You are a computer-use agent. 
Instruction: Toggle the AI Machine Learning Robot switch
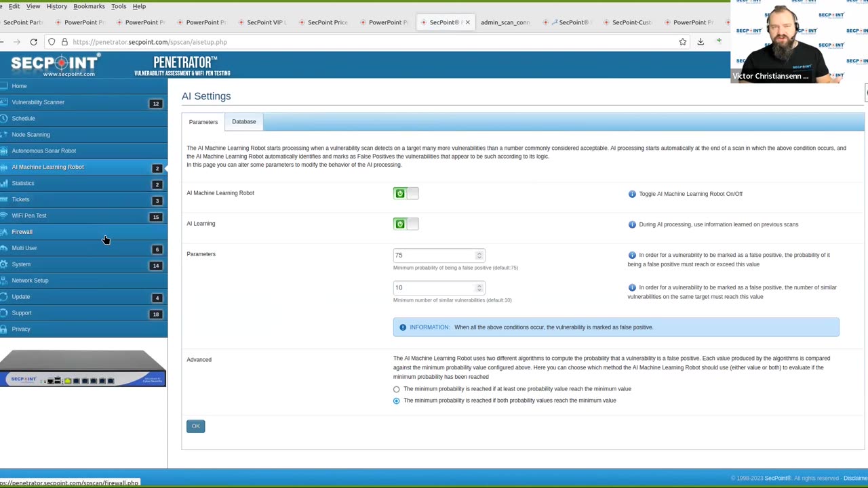[406, 194]
